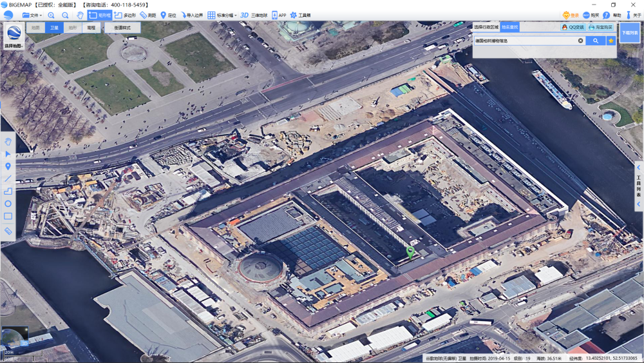The height and width of the screenshot is (363, 644).
Task: Click the yellow star favorite button
Action: 611,41
